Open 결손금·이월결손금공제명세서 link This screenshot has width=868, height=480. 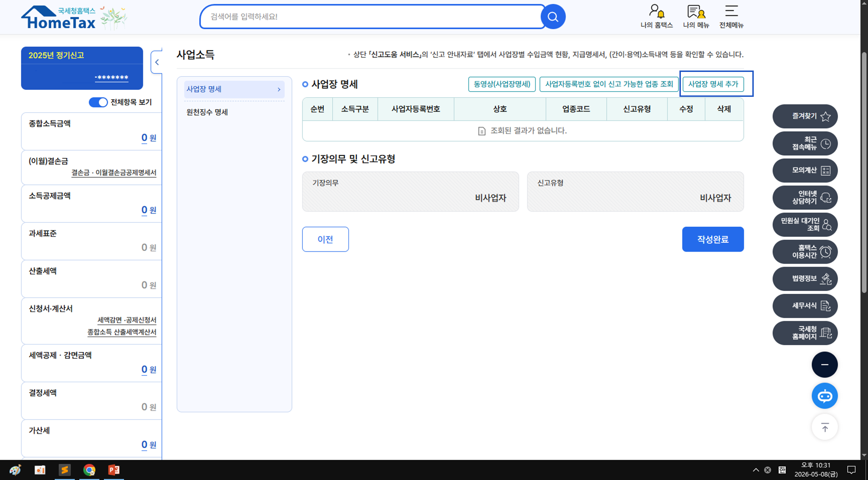coord(114,173)
